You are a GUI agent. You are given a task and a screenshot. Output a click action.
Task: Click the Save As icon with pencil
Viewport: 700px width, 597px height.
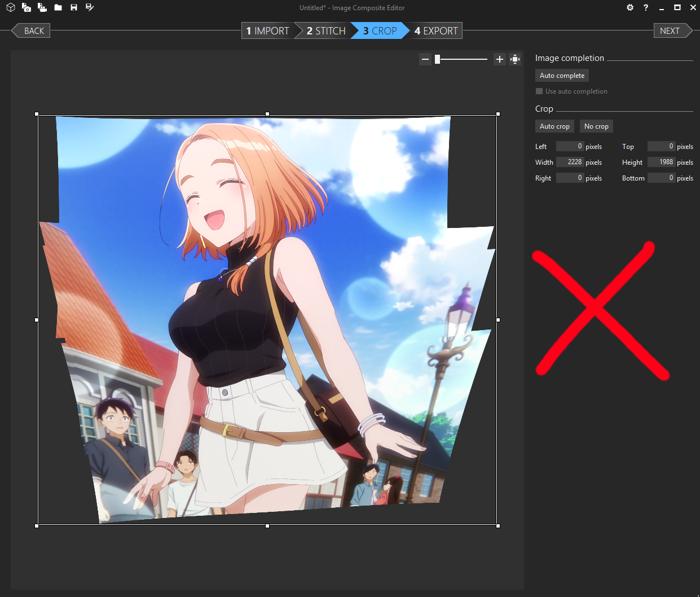[x=90, y=7]
